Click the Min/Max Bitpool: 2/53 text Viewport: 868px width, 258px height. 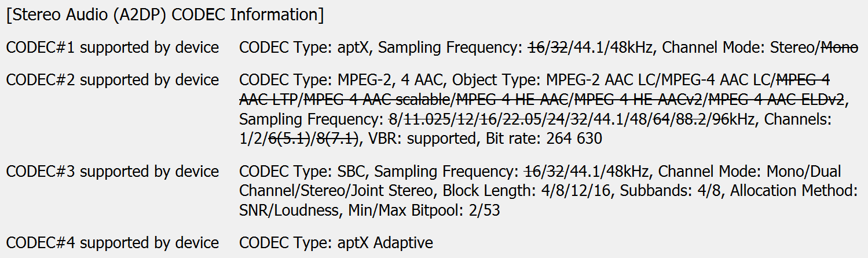click(424, 210)
